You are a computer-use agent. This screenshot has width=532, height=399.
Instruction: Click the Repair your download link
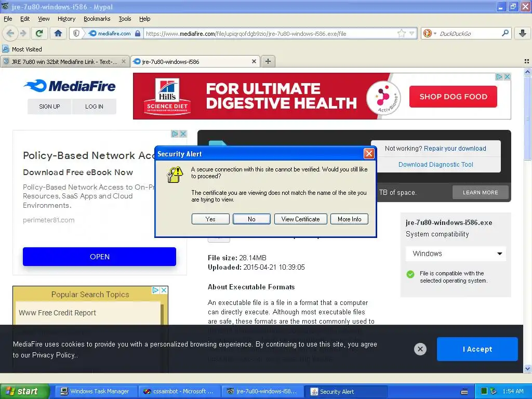tap(455, 149)
